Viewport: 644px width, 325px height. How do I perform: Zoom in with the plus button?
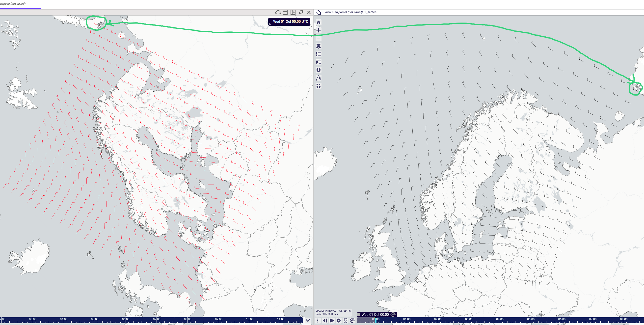(319, 30)
